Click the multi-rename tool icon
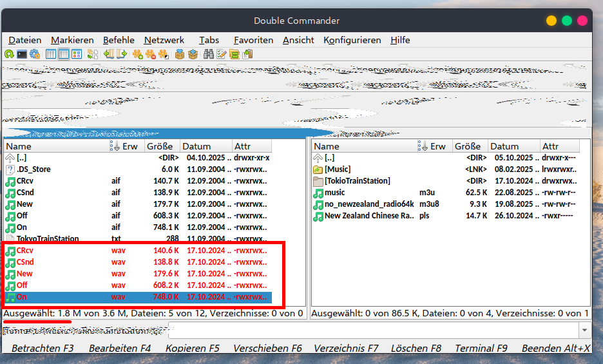 click(222, 54)
